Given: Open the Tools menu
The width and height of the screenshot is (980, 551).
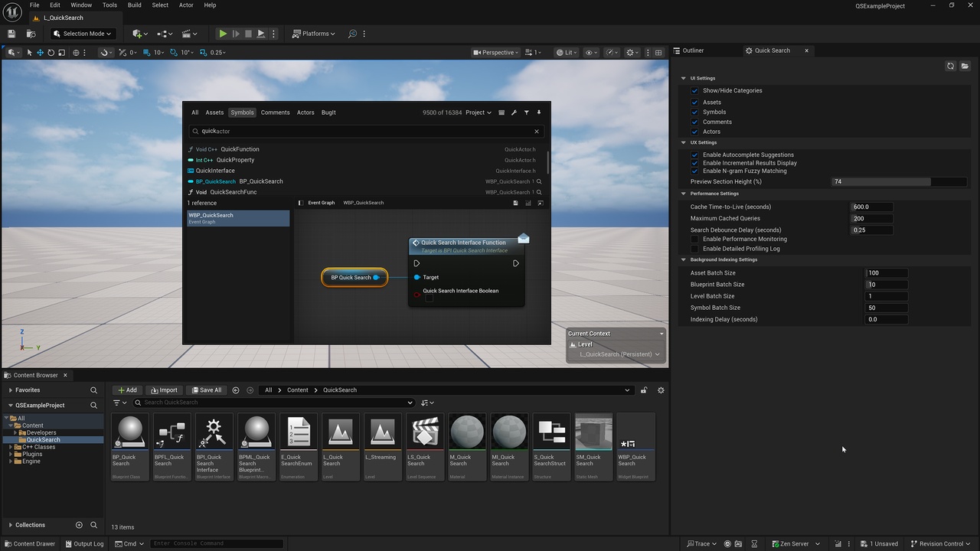Looking at the screenshot, I should pos(109,5).
